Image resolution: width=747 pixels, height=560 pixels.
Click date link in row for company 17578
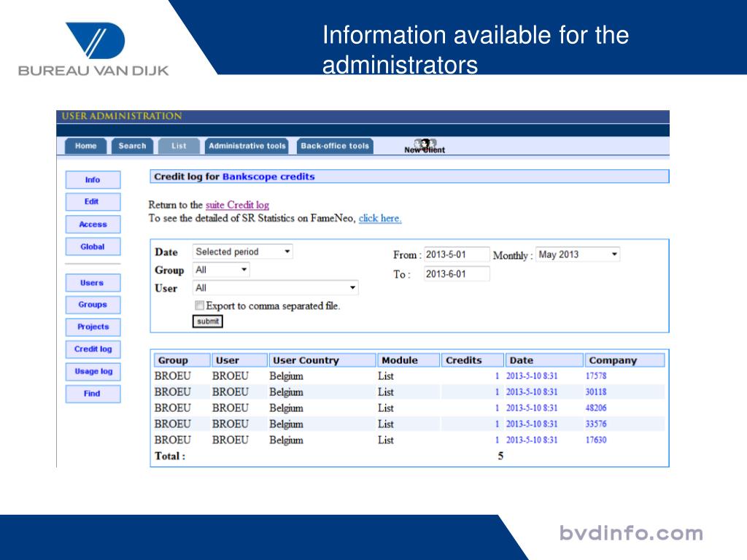(532, 376)
